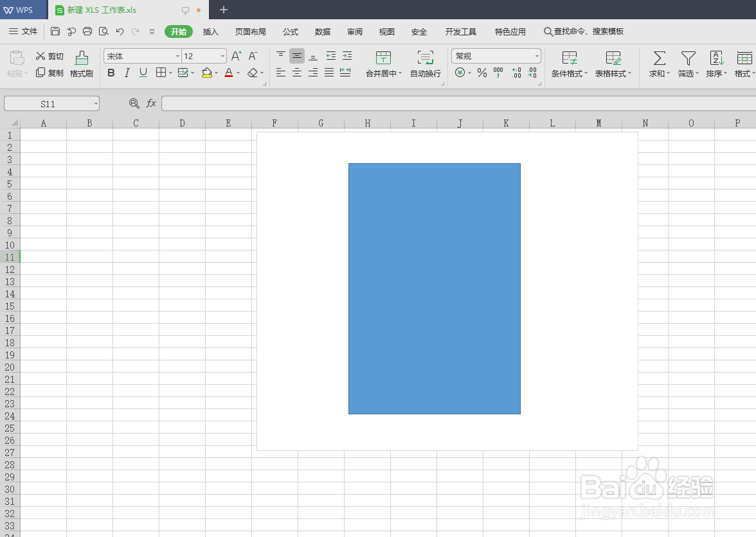Apply the yellow fill color
The image size is (756, 537).
coord(207,73)
